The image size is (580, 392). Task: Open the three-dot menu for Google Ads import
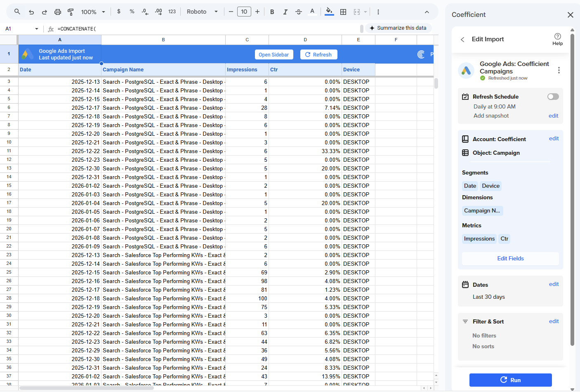559,70
